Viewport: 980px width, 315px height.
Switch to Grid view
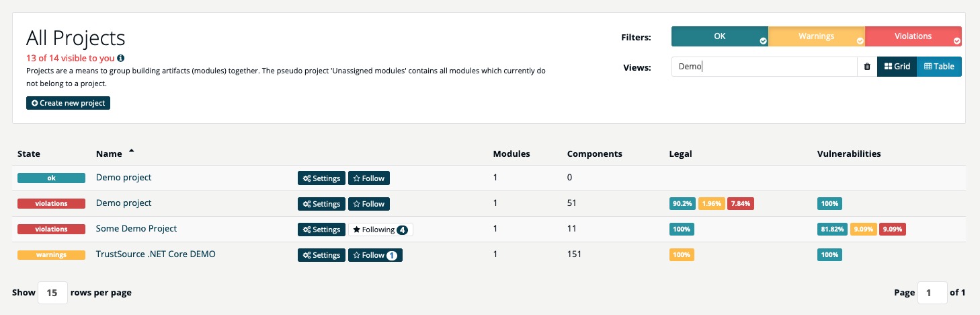click(897, 67)
